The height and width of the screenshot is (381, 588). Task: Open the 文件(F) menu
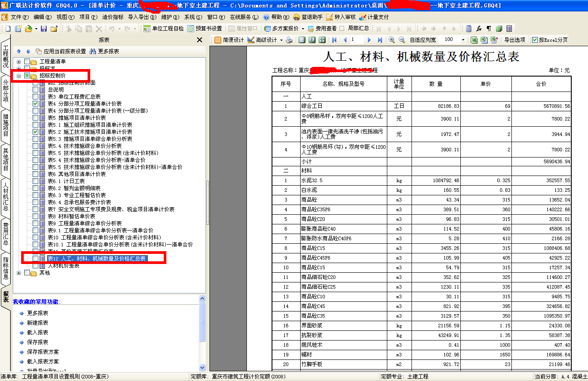pos(20,17)
